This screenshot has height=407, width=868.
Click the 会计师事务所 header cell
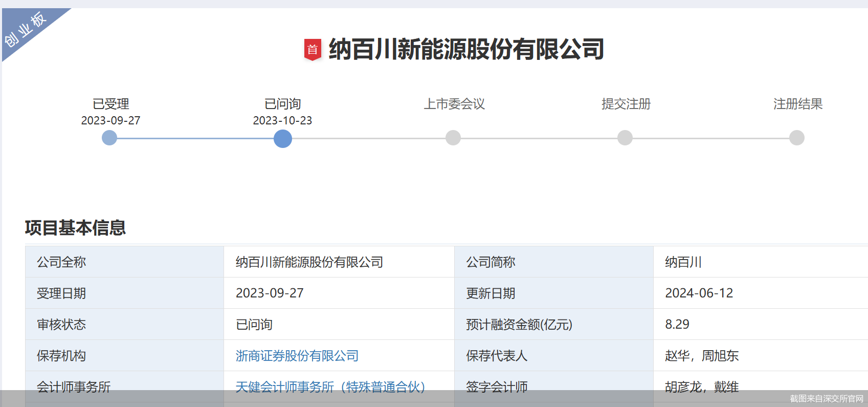tap(125, 387)
